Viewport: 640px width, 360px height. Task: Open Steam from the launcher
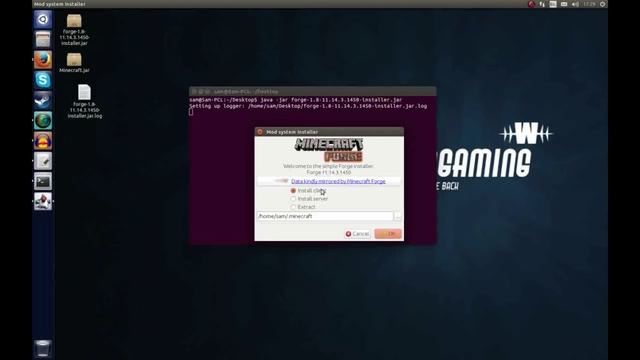pyautogui.click(x=43, y=100)
